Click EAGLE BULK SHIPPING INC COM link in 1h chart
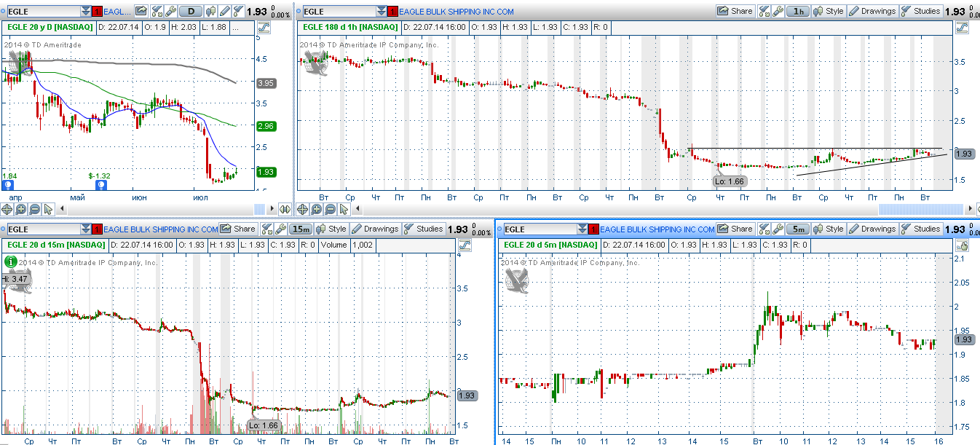The image size is (980, 445). [x=457, y=12]
